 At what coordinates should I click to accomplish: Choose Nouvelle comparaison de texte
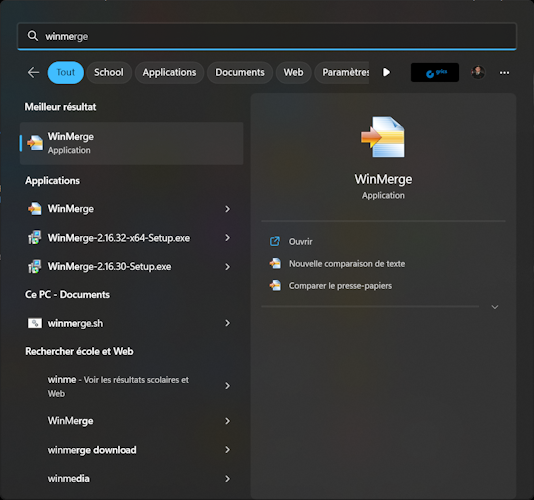(x=347, y=264)
